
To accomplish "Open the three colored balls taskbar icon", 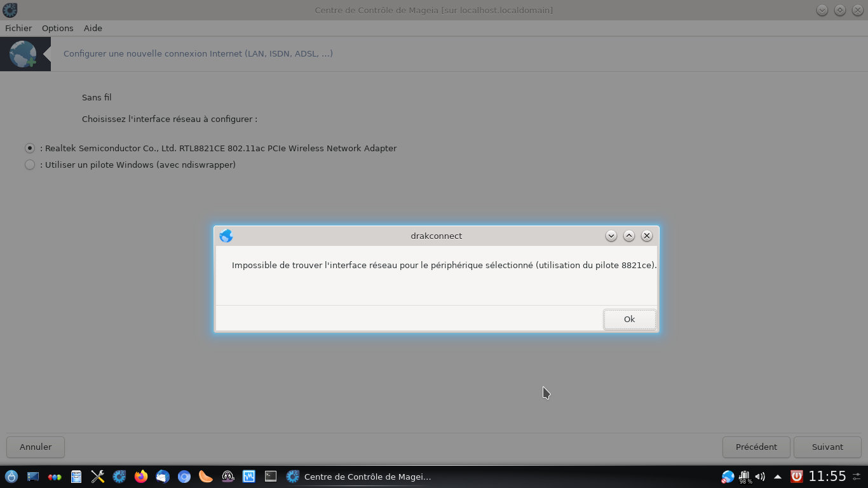I will click(55, 477).
